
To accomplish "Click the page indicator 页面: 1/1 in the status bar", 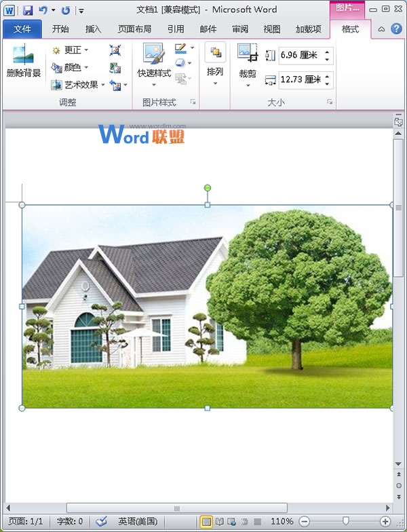I will click(26, 521).
